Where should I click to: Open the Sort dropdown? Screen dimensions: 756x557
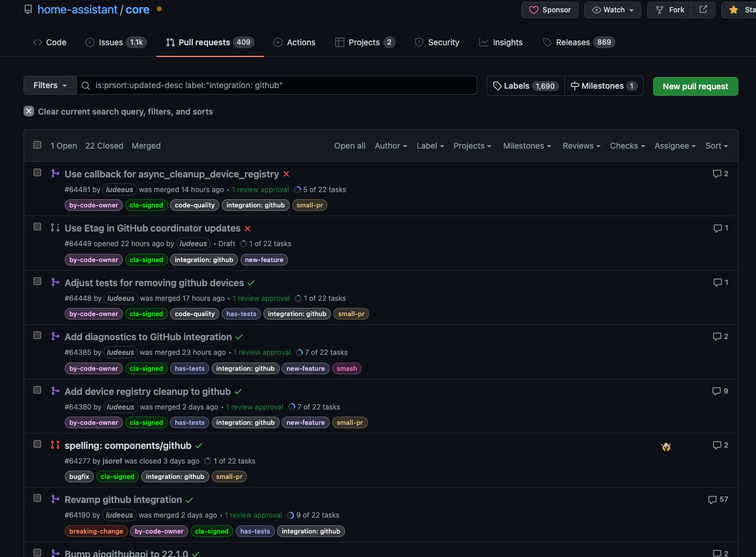[x=717, y=146]
